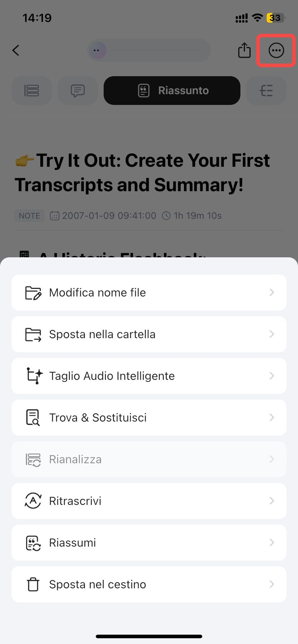
Task: Choose Riassumi from the menu
Action: pos(149,543)
